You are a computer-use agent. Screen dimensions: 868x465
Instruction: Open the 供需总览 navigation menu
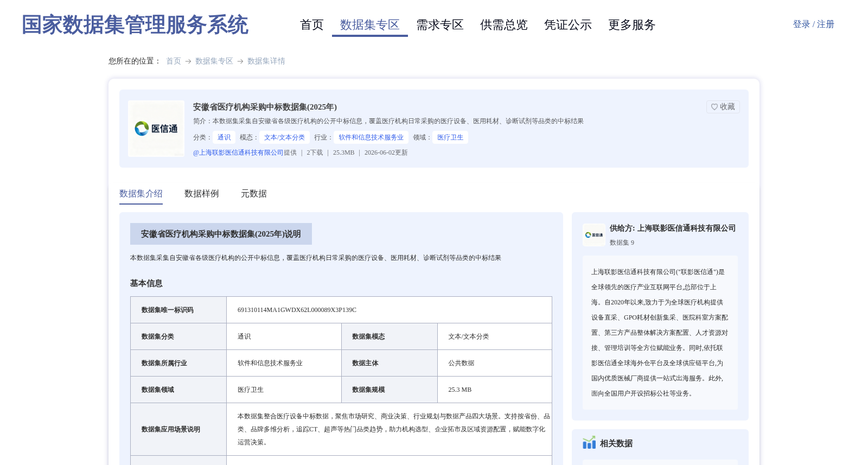(x=504, y=25)
